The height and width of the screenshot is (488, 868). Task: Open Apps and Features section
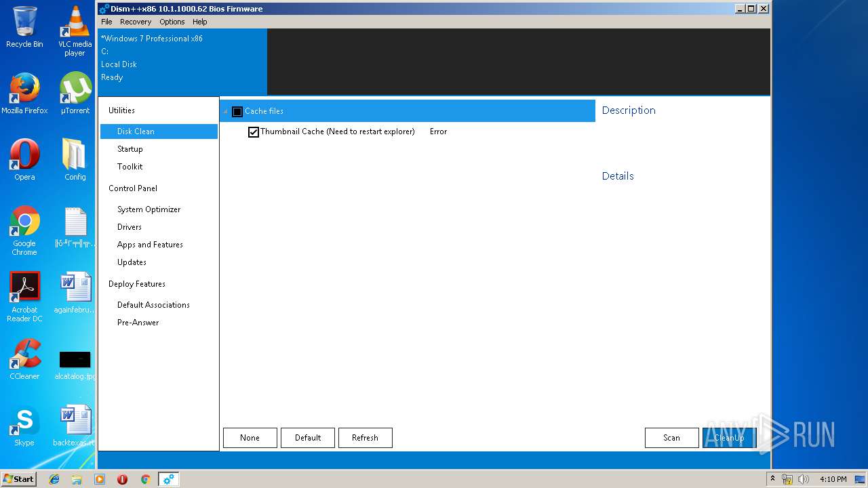150,245
